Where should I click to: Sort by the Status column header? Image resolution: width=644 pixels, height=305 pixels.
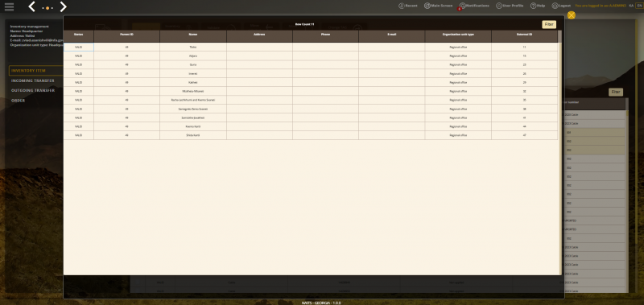(x=78, y=36)
